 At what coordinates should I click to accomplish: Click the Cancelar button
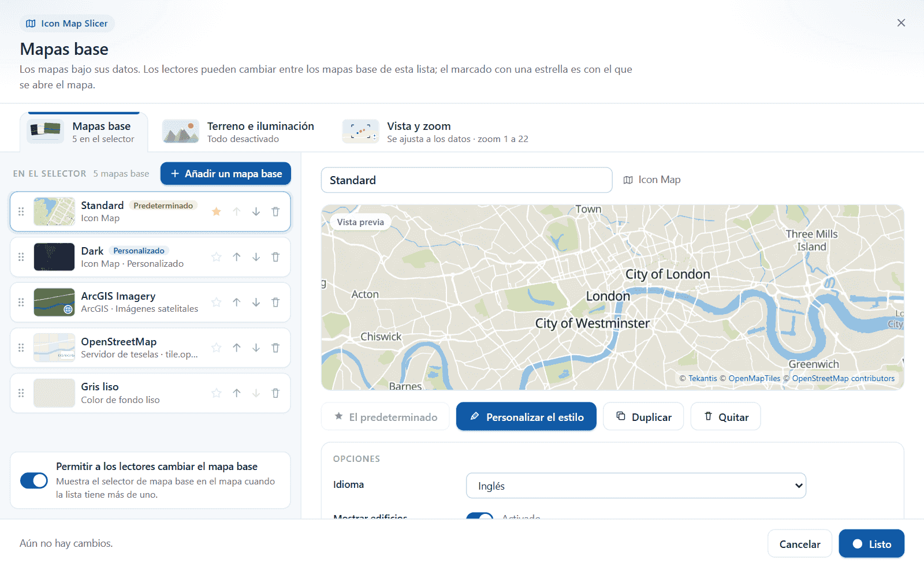tap(800, 544)
